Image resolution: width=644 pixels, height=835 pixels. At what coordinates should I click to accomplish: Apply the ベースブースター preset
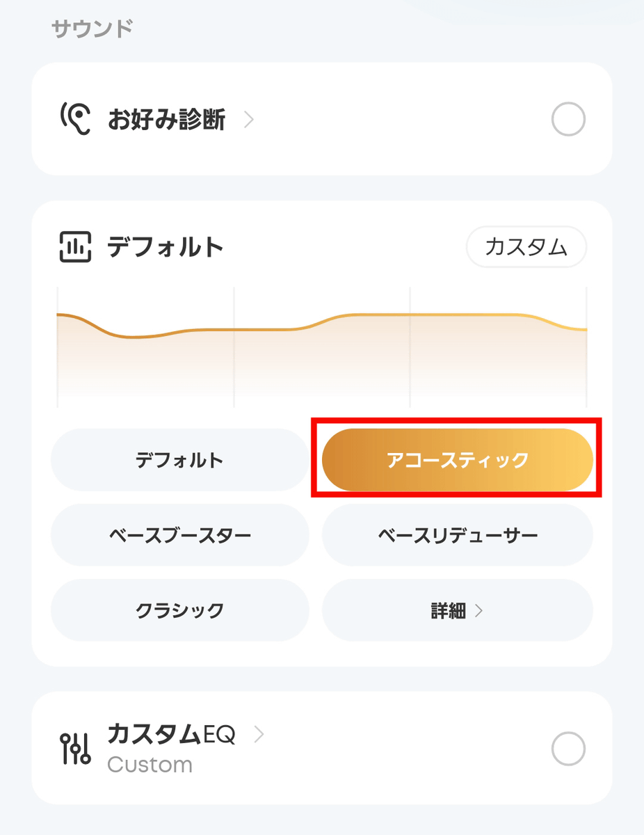pyautogui.click(x=179, y=535)
